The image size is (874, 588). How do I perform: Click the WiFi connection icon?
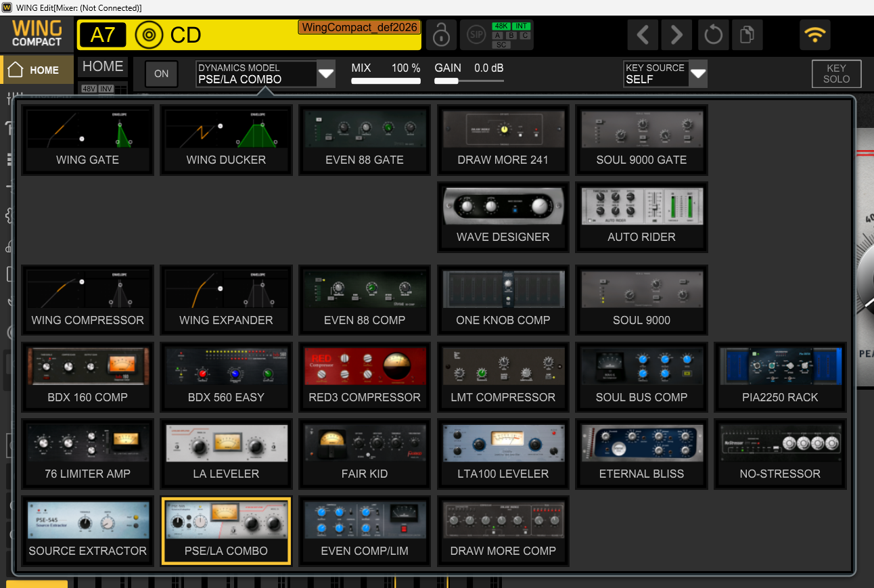point(815,35)
